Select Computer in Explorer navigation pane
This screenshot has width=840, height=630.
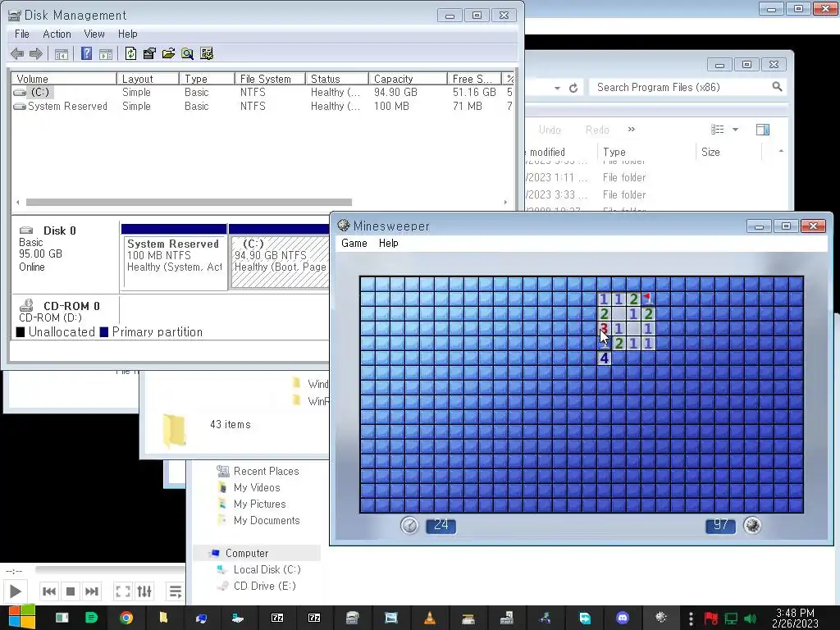(x=247, y=553)
